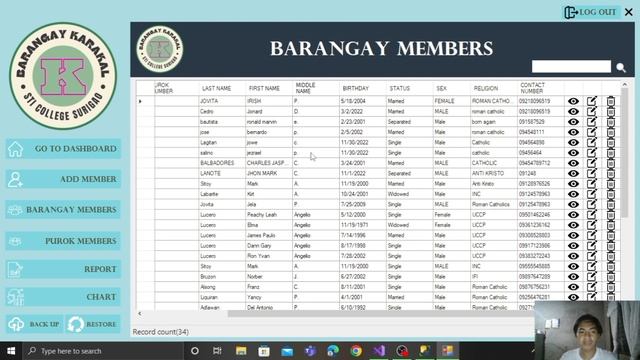
Task: View Cedro Jonard record with eye icon
Action: tap(573, 111)
